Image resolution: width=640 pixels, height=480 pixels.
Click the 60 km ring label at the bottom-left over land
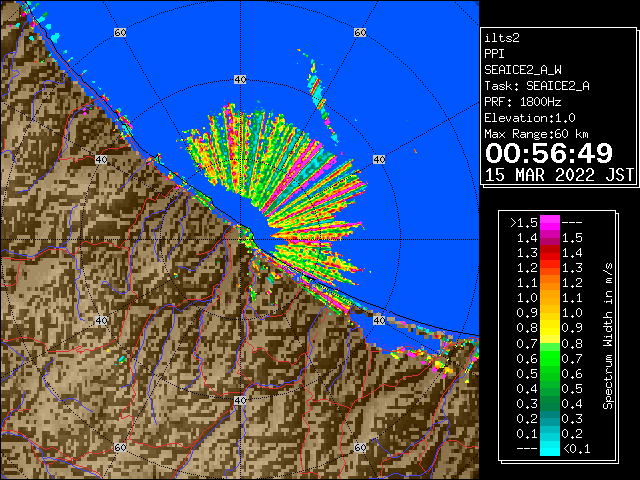pyautogui.click(x=120, y=447)
